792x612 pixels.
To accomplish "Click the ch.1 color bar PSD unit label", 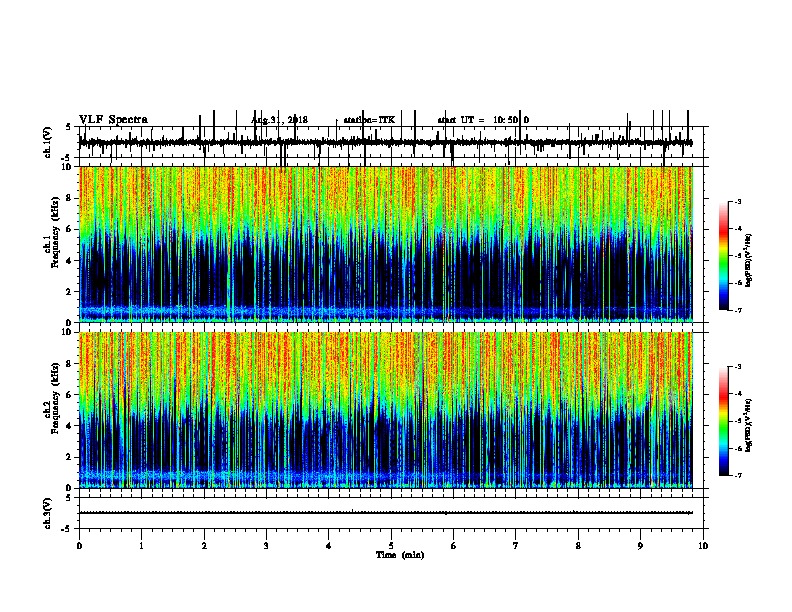I will [748, 261].
